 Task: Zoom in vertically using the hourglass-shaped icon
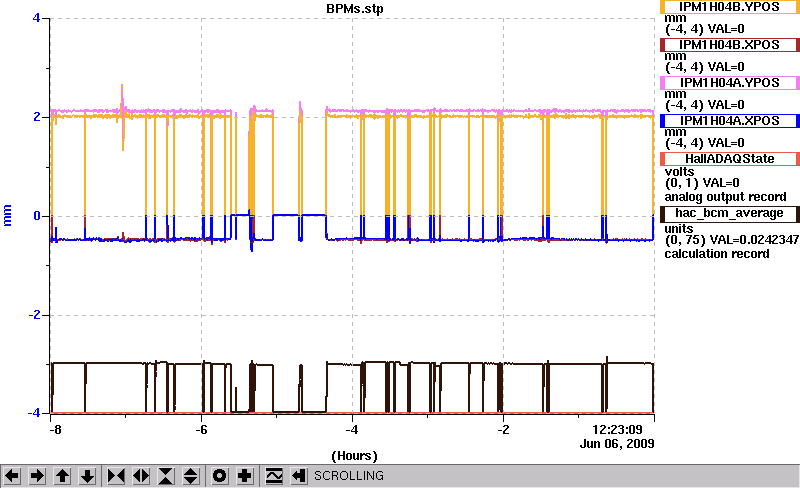(x=166, y=476)
